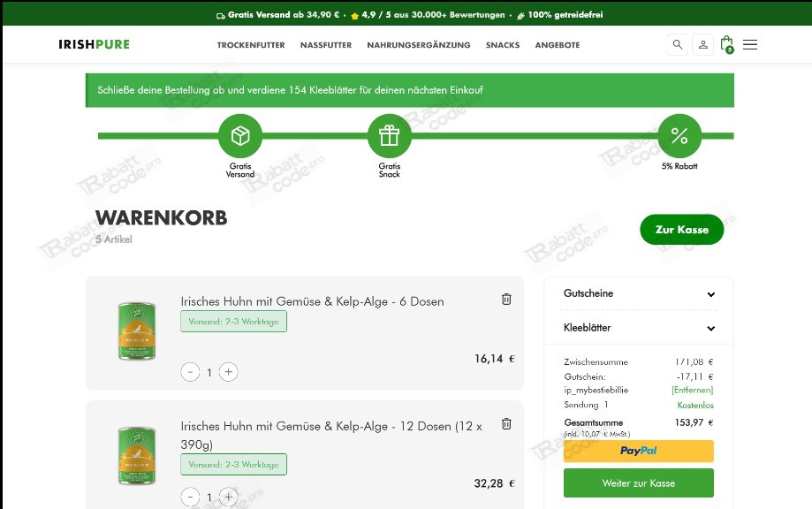Delete the 12 Dosen item via trash icon
Viewport: 812px width, 509px height.
coord(506,424)
